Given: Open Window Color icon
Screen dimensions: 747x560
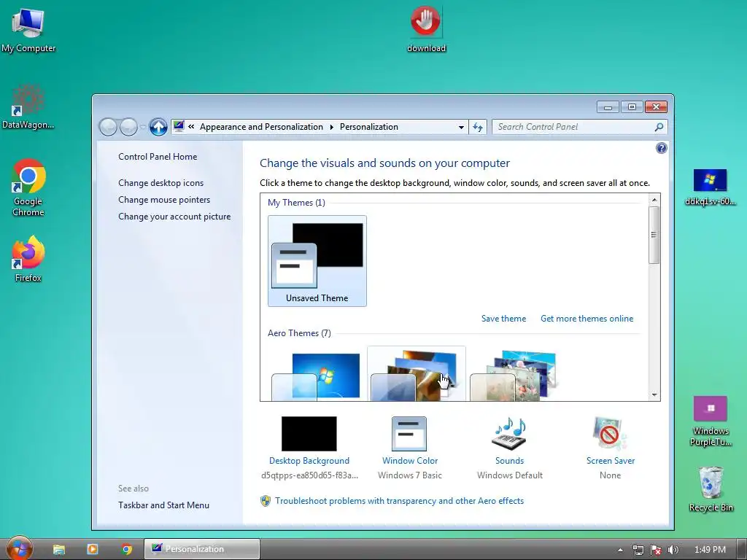Looking at the screenshot, I should pos(409,434).
